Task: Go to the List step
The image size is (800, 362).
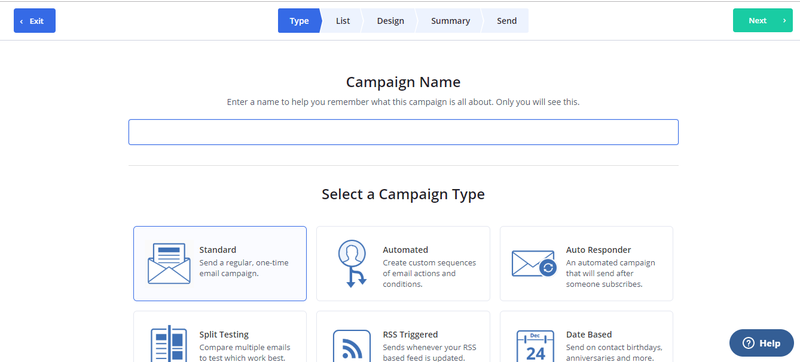Action: click(x=343, y=21)
